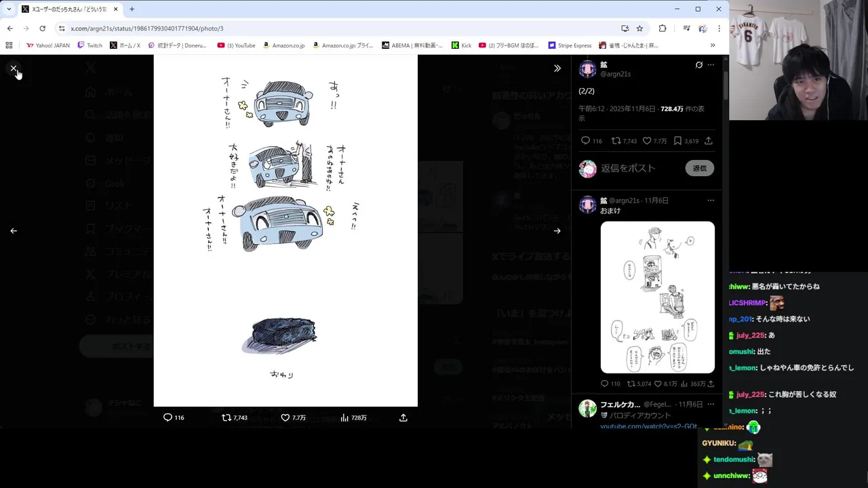This screenshot has width=868, height=488.
Task: Expand the bookmarks overflow chevron
Action: [712, 45]
